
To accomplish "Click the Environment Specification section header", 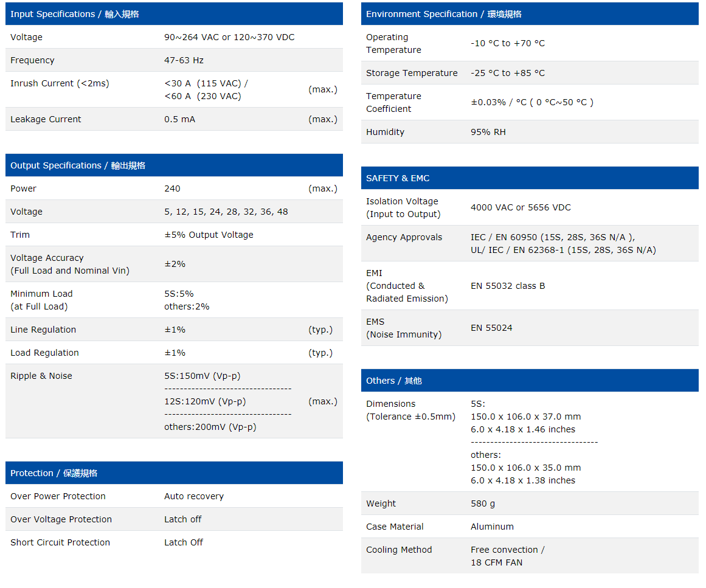I will point(443,14).
